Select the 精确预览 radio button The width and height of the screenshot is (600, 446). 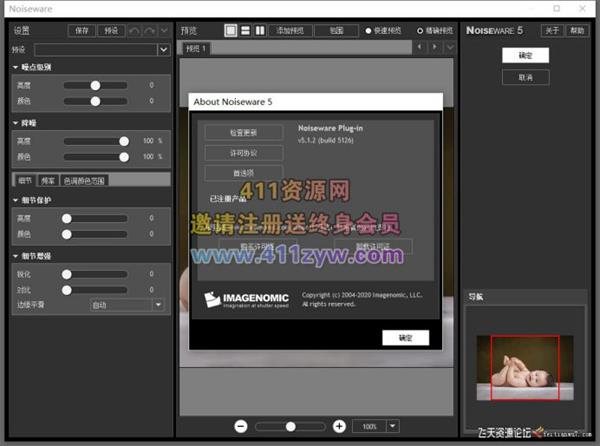[420, 31]
